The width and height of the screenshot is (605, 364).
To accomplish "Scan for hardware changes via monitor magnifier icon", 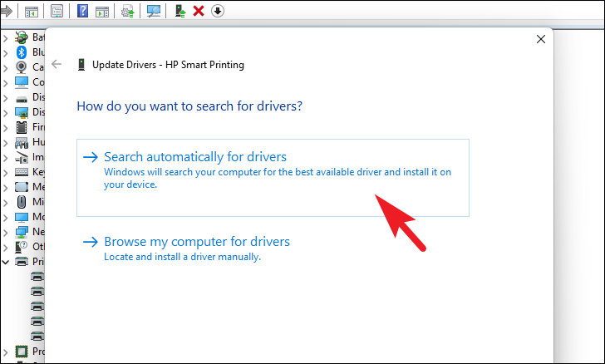I will pyautogui.click(x=154, y=11).
